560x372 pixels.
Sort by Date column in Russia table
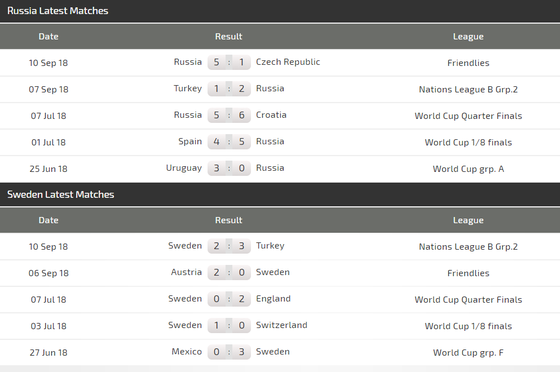49,36
